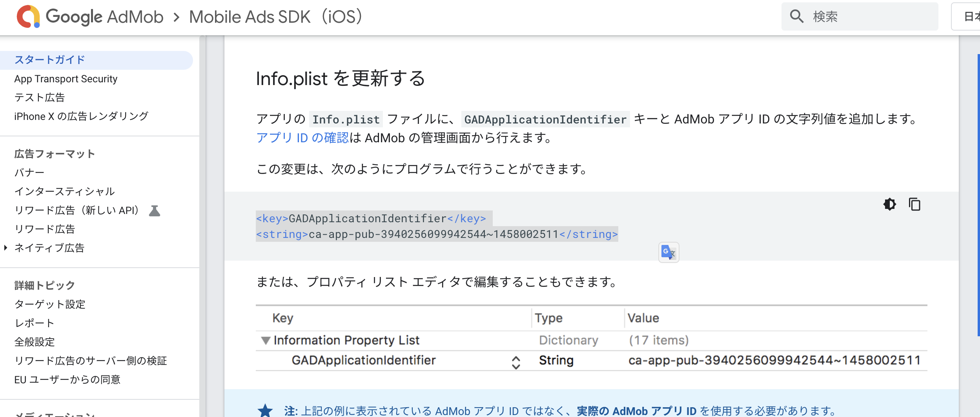Click the Google Translate floating icon
The image size is (980, 417).
(669, 252)
